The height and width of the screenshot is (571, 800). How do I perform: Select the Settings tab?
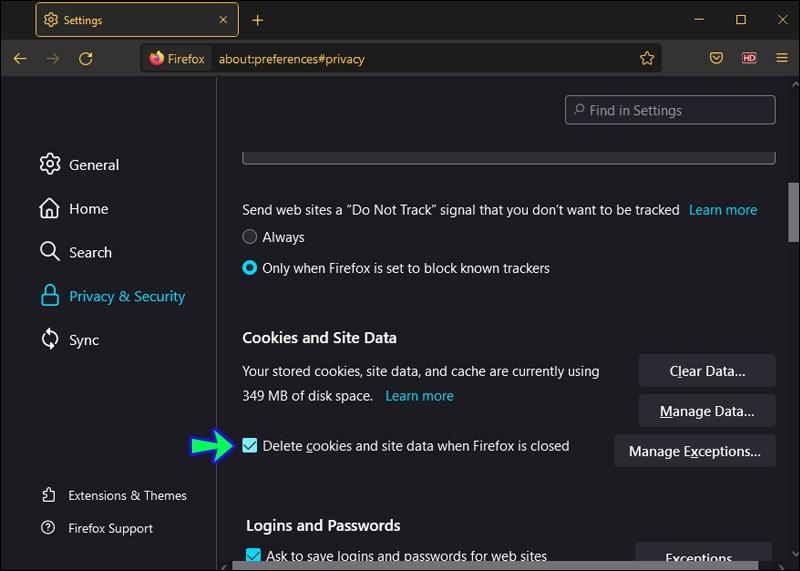coord(137,20)
